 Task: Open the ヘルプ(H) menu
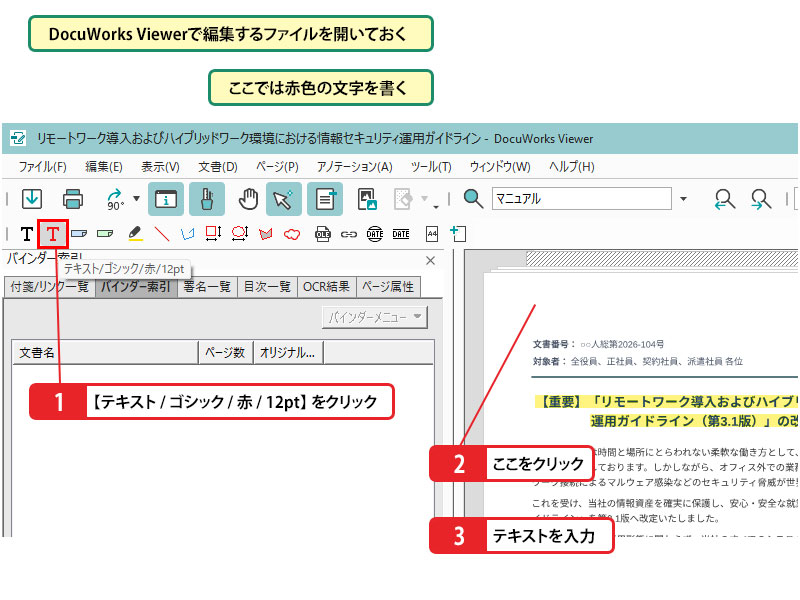click(x=571, y=166)
